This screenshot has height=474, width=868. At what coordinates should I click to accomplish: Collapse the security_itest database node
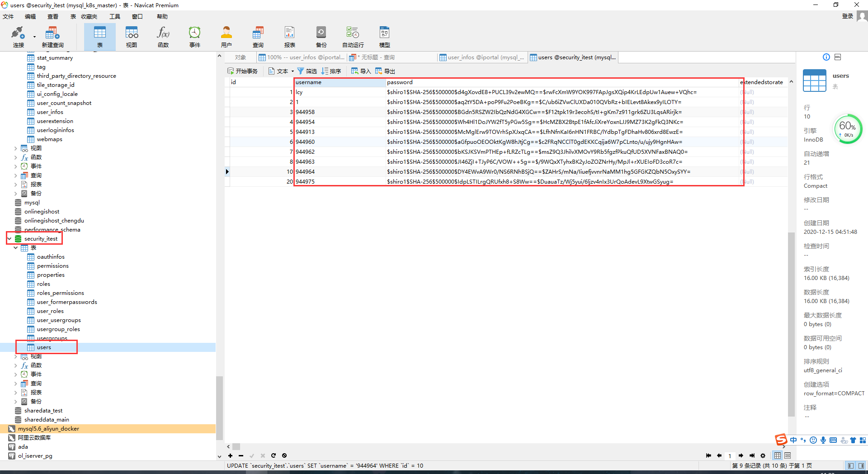9,239
